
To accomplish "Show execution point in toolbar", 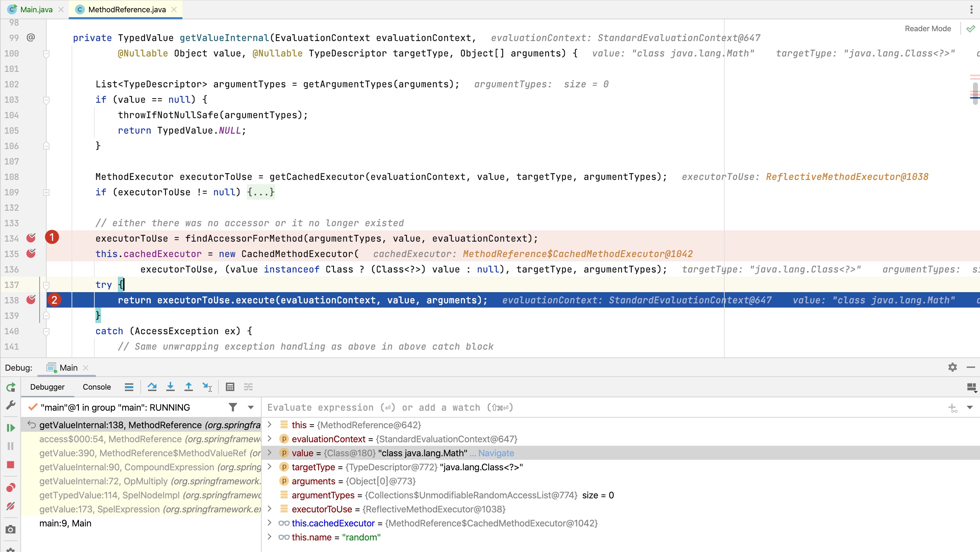I will click(129, 387).
